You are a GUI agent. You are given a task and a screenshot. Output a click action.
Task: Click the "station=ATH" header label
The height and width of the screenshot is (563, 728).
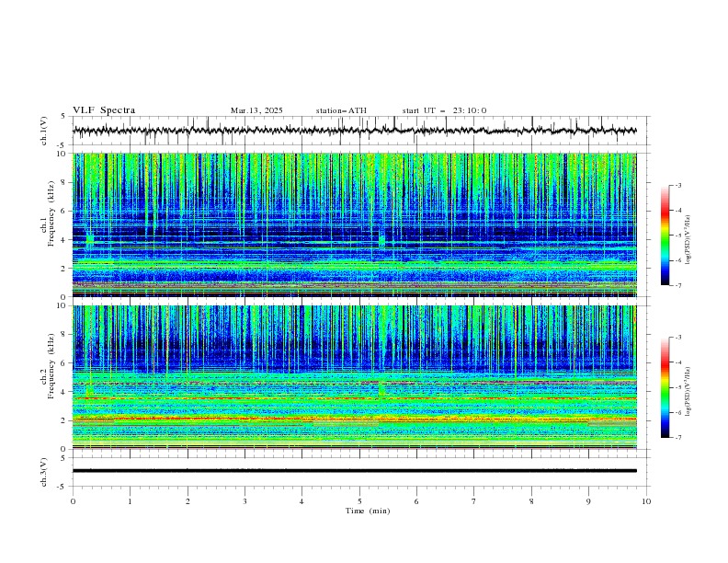click(x=341, y=110)
